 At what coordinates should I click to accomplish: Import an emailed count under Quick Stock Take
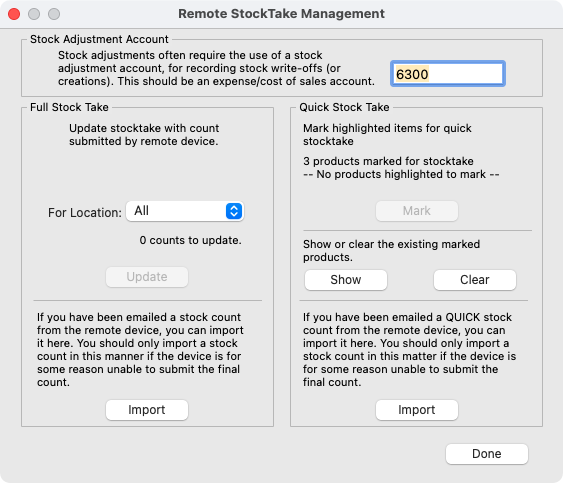tap(417, 410)
